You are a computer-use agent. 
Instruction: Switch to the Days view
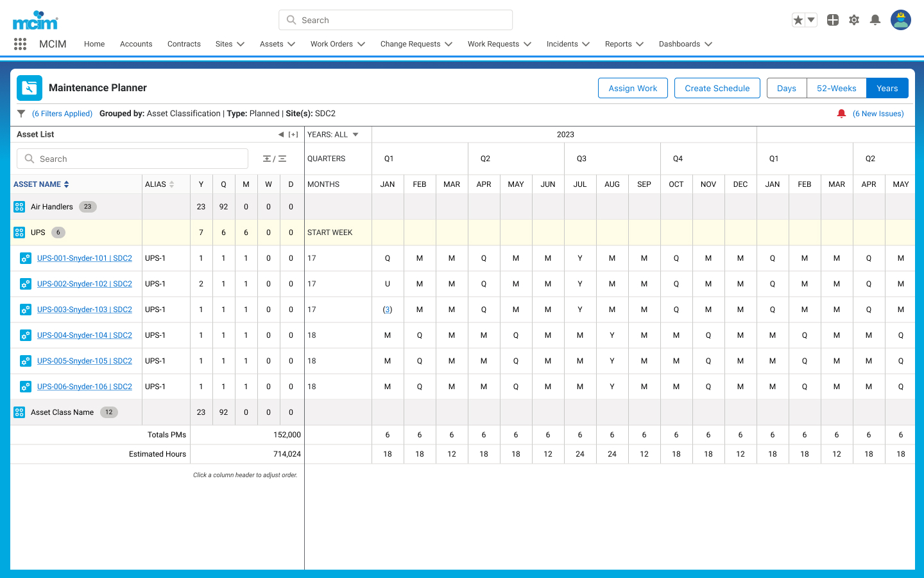click(x=787, y=88)
